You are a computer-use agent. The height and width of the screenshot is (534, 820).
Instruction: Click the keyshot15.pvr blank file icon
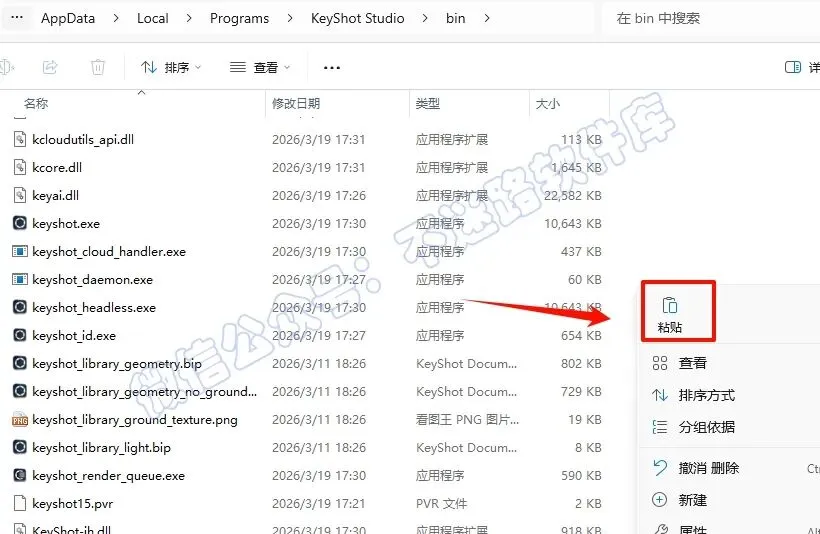click(19, 503)
